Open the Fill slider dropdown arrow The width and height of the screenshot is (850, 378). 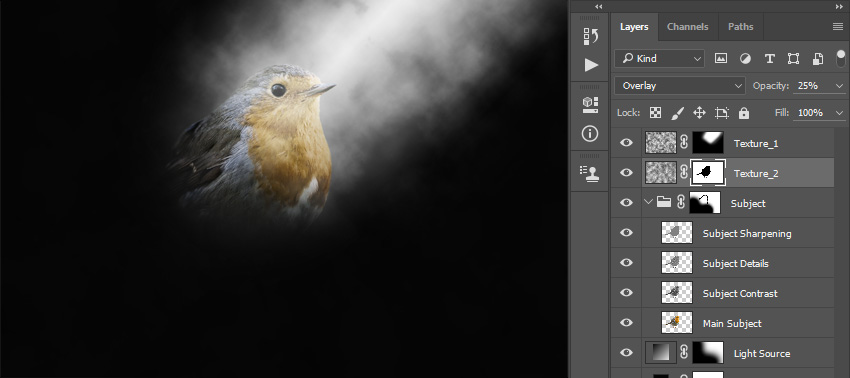click(840, 113)
